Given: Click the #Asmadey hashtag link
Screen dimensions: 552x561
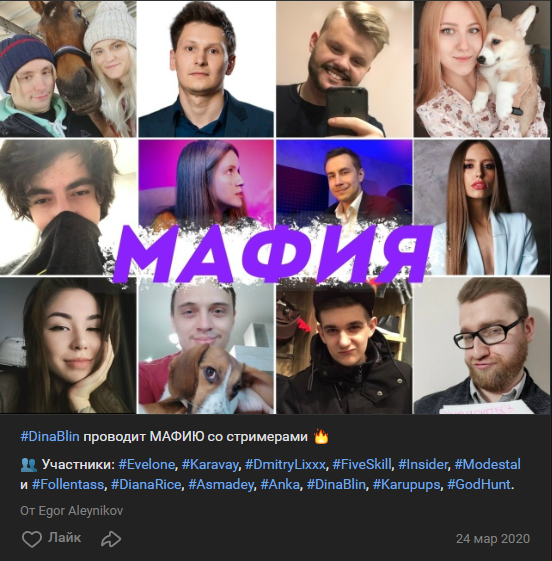Looking at the screenshot, I should [220, 485].
